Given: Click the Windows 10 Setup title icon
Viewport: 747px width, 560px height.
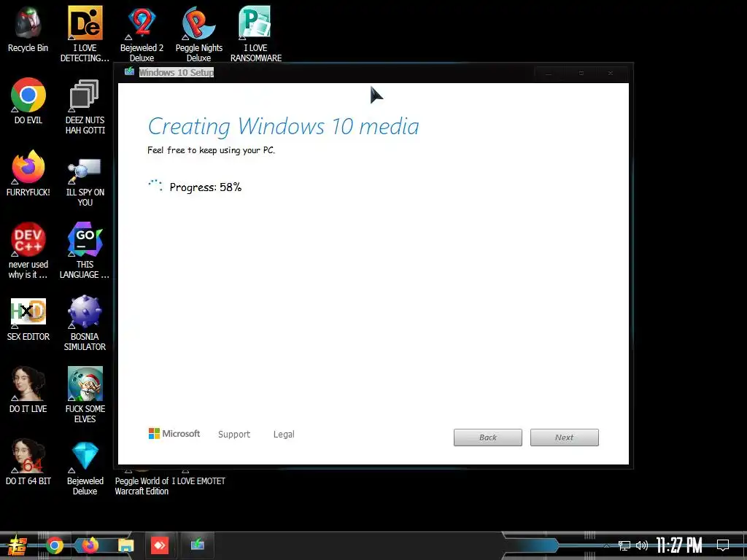Looking at the screenshot, I should click(x=129, y=72).
